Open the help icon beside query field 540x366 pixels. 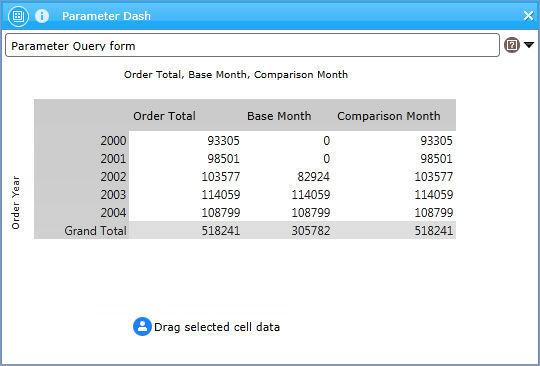tap(512, 45)
